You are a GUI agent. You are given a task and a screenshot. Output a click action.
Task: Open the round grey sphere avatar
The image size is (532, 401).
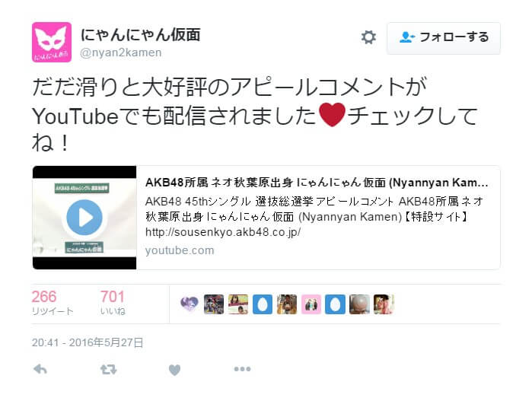point(360,304)
